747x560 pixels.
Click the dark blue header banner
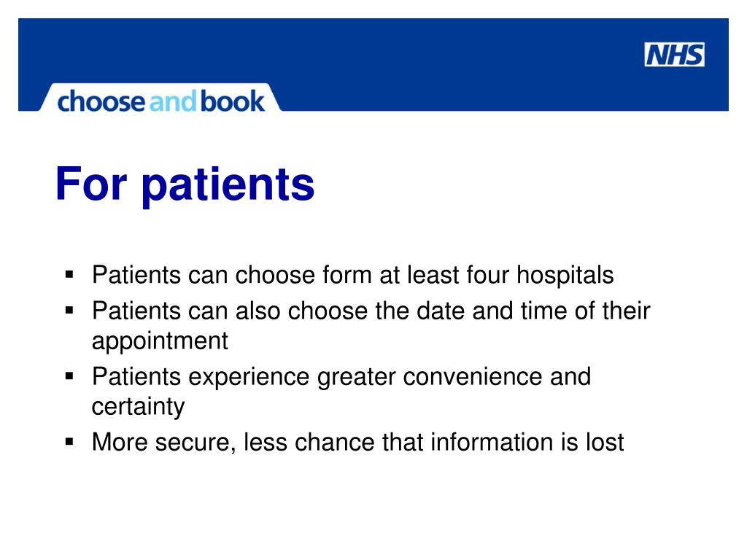pyautogui.click(x=373, y=64)
